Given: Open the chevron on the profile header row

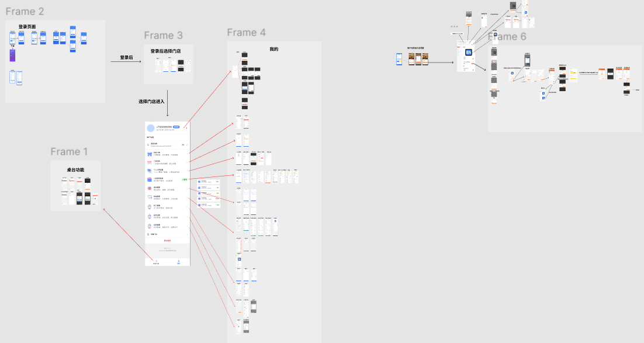Looking at the screenshot, I should click(186, 128).
